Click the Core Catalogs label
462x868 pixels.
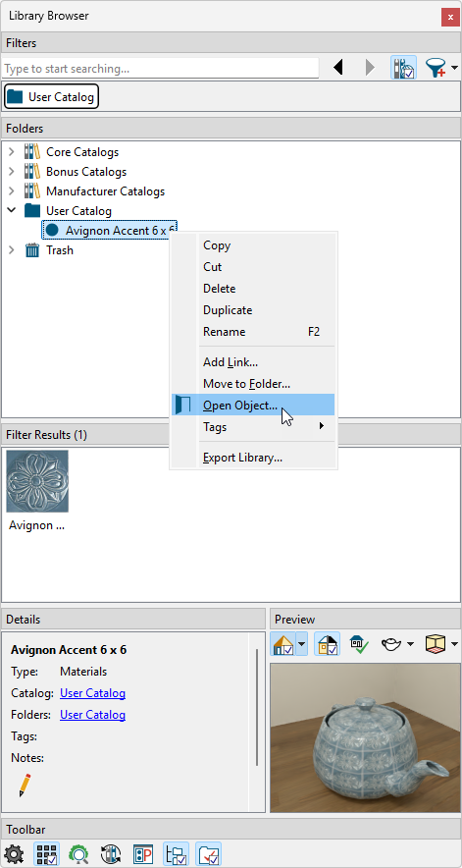pos(82,151)
